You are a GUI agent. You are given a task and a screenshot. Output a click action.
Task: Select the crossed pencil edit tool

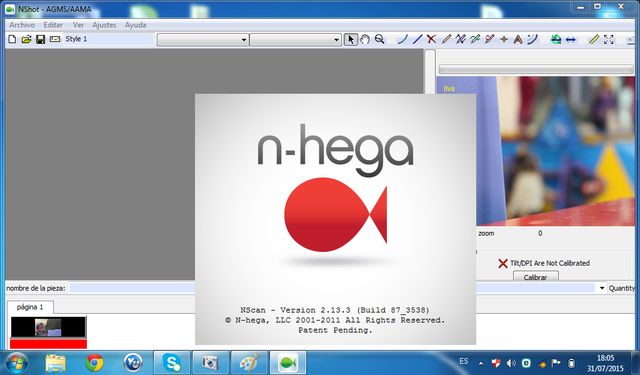[x=460, y=39]
